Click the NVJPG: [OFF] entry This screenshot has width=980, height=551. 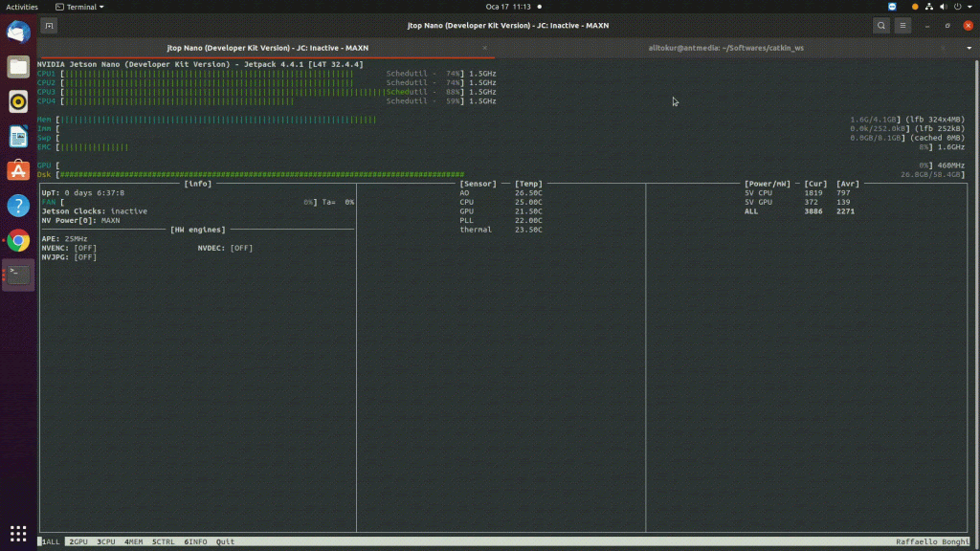click(69, 257)
